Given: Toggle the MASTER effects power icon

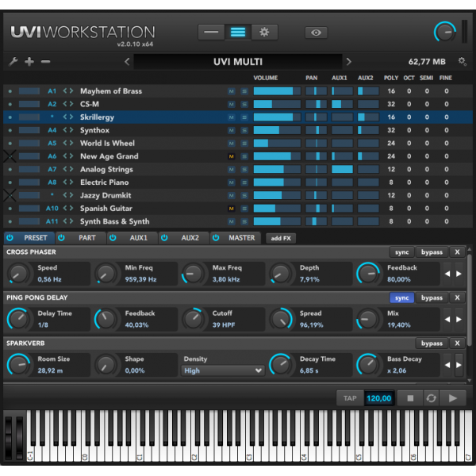Looking at the screenshot, I should (216, 238).
